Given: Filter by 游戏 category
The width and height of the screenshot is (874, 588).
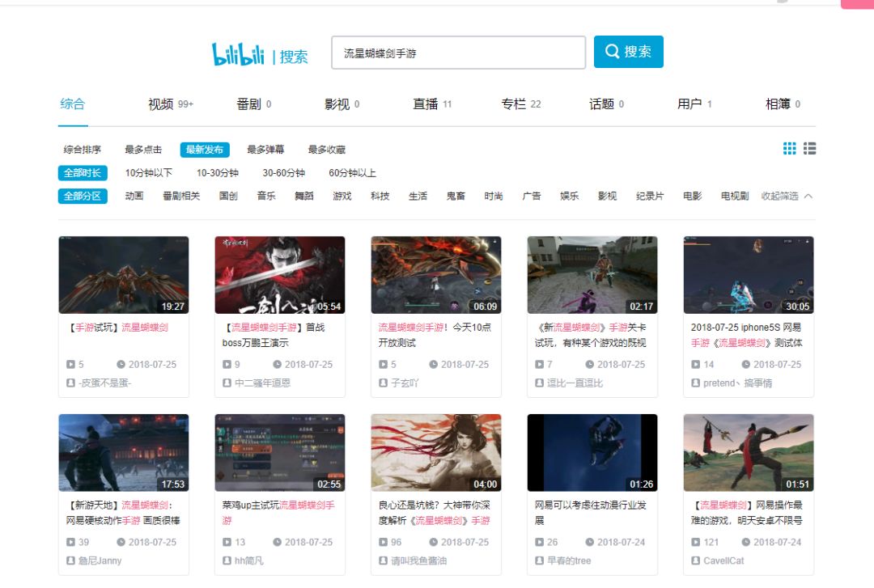Looking at the screenshot, I should coord(342,197).
